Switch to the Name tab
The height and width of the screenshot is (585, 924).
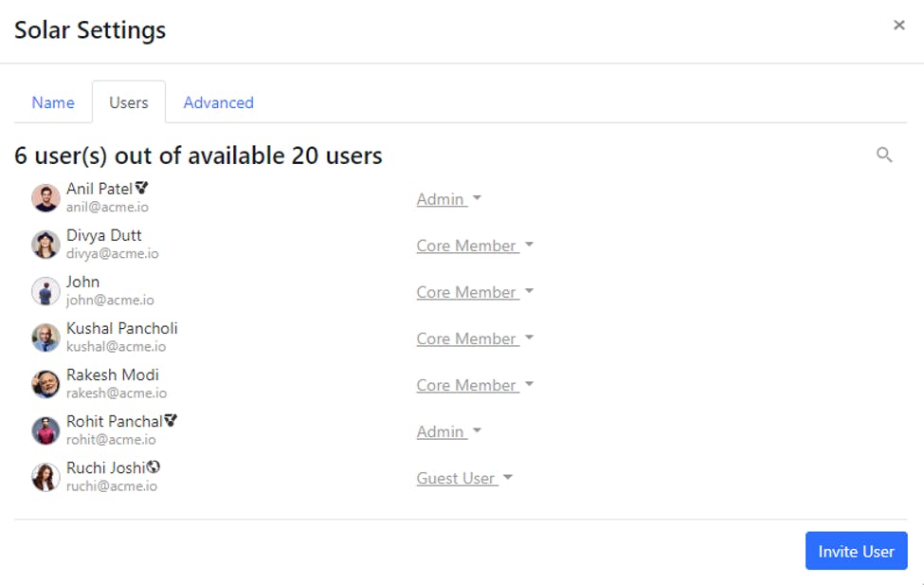click(x=53, y=102)
